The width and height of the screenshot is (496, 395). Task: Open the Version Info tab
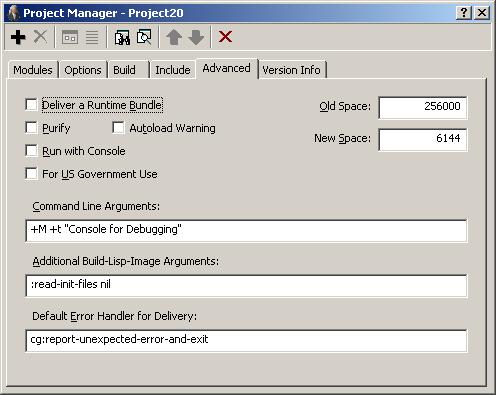[x=291, y=70]
